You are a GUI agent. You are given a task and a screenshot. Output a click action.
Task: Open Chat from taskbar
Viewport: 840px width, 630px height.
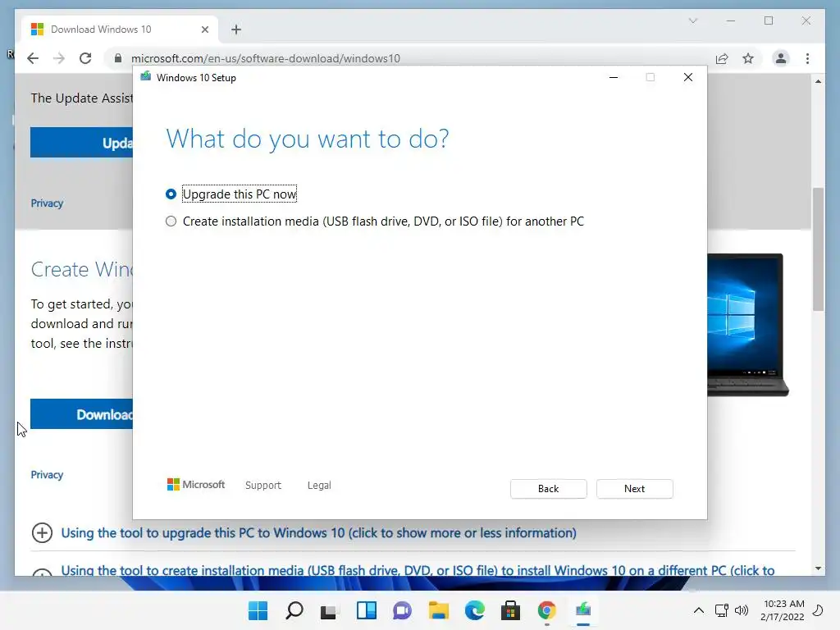[402, 610]
